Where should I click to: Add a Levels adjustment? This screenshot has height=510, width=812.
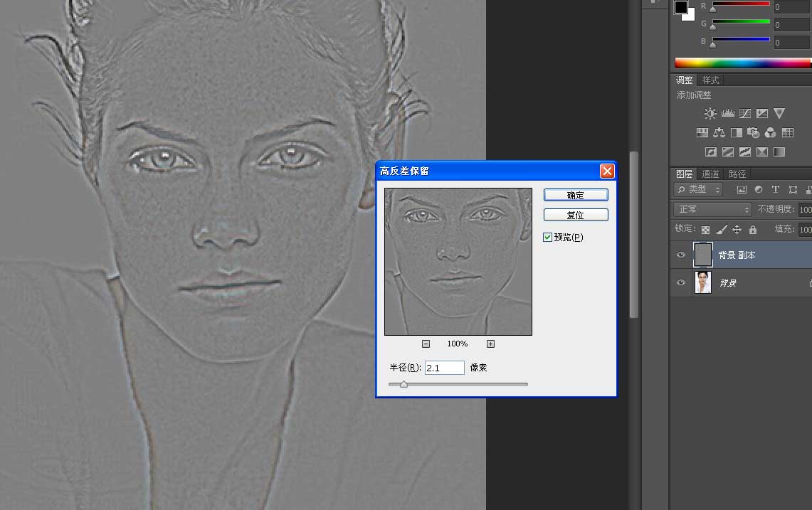[727, 113]
